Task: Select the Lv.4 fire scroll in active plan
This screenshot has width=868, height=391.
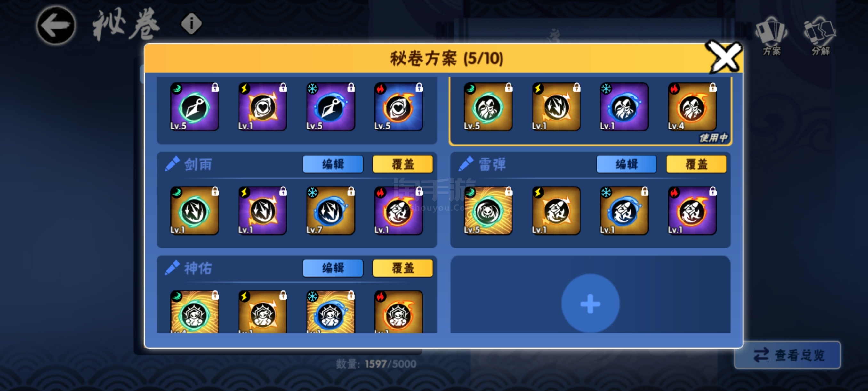Action: [692, 107]
